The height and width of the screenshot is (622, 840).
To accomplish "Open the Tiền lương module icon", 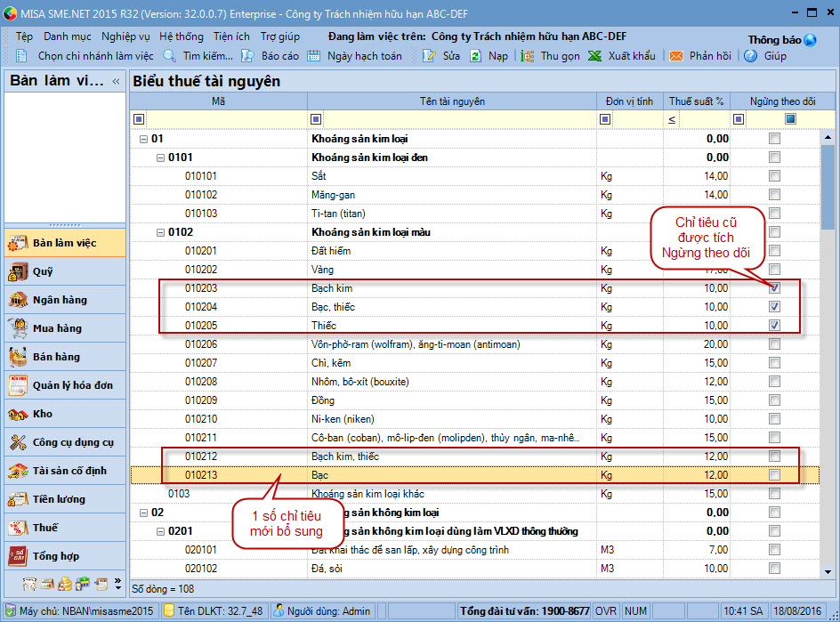I will coord(18,499).
